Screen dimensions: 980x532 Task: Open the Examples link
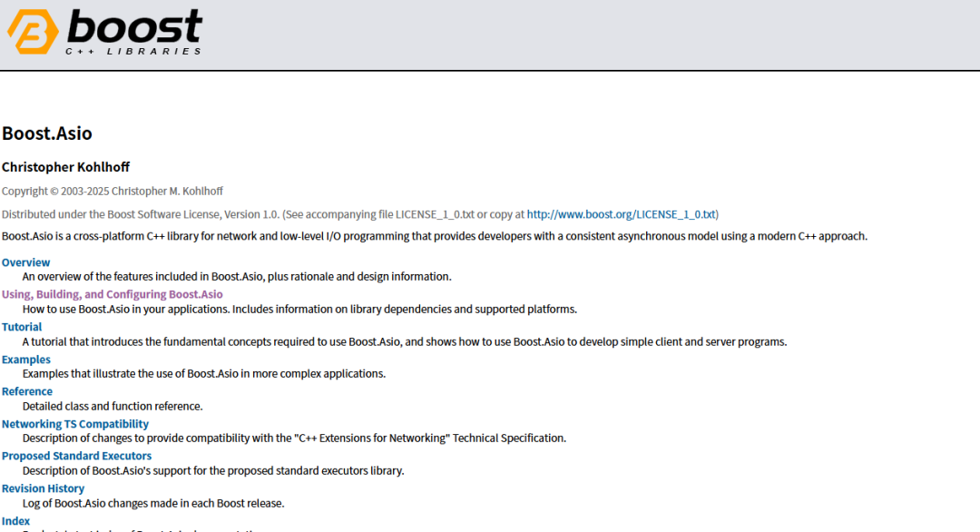(26, 360)
